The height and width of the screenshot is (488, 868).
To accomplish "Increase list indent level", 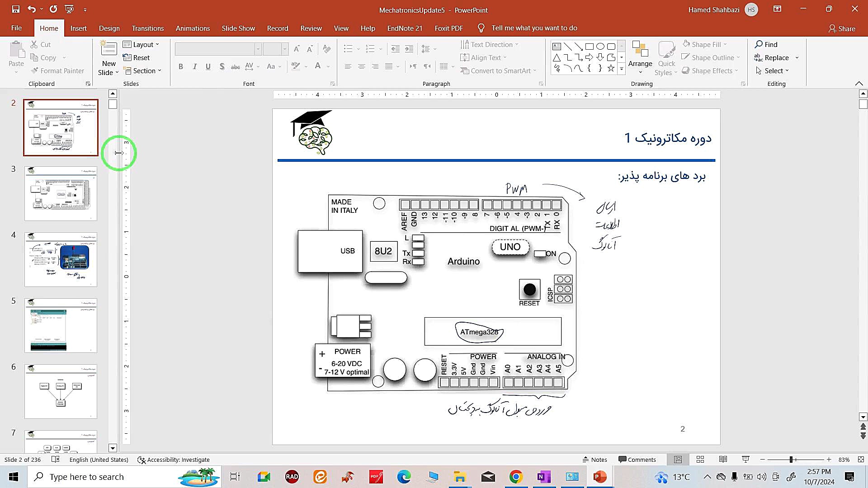I will coord(409,49).
